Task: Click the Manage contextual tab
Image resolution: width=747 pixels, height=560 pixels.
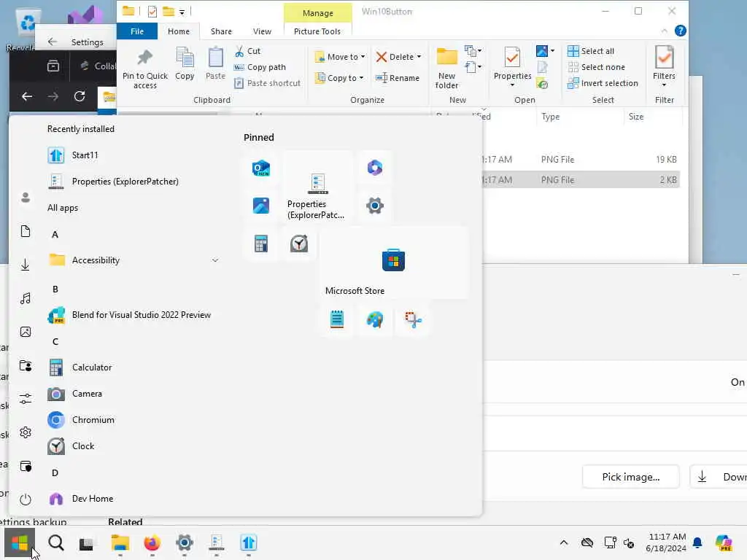Action: point(318,13)
